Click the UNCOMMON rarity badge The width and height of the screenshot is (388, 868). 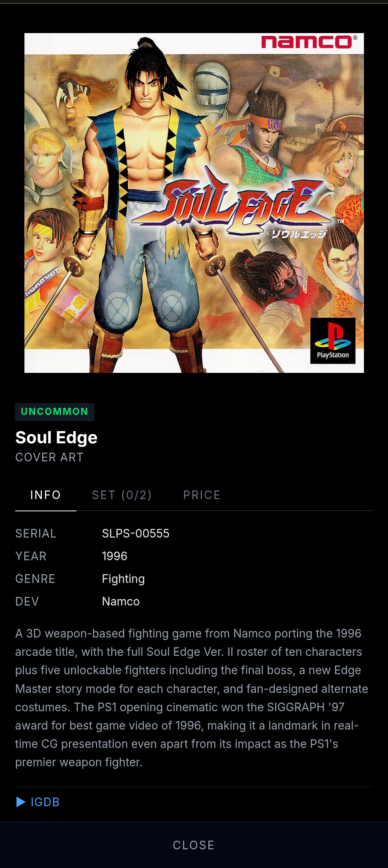tap(55, 412)
